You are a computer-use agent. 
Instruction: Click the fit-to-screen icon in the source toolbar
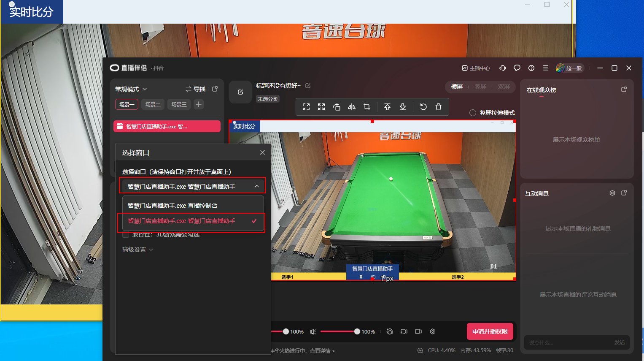point(306,107)
